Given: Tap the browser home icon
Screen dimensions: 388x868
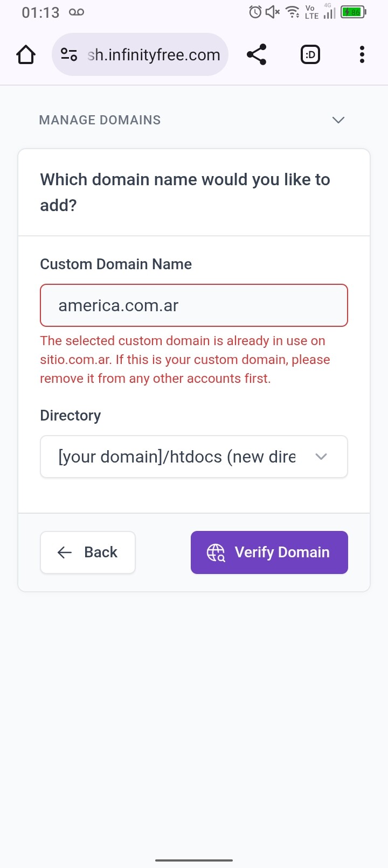Looking at the screenshot, I should pos(26,55).
